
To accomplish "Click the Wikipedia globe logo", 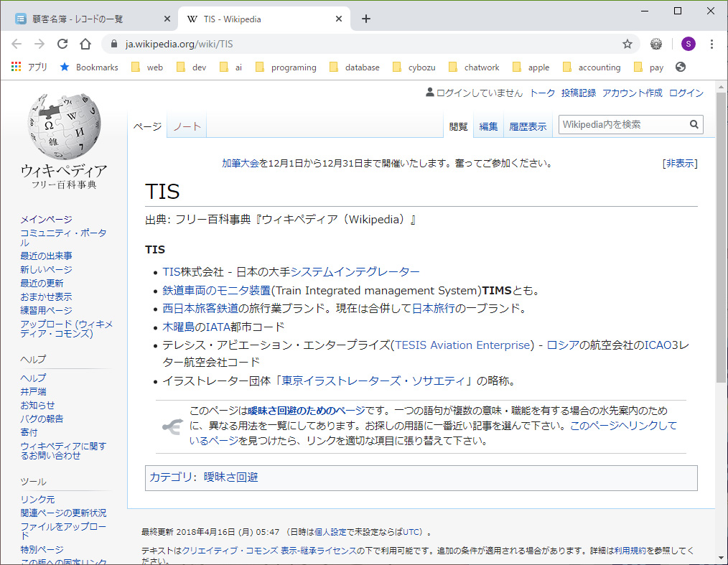I will [x=64, y=126].
